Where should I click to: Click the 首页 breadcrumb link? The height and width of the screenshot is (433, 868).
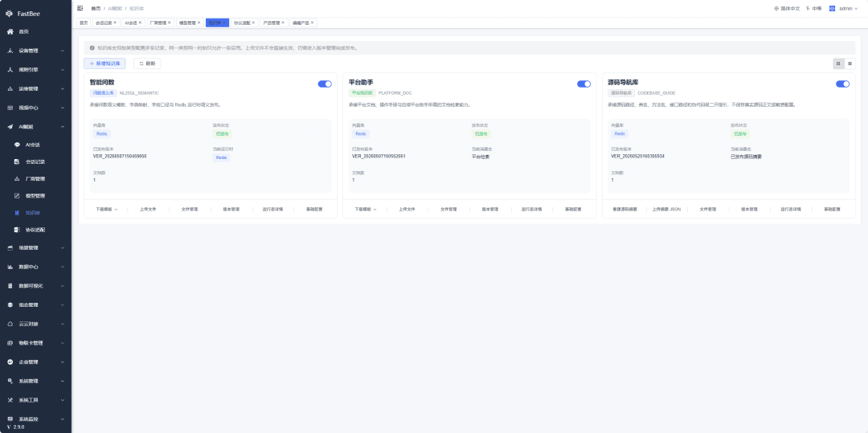(96, 9)
